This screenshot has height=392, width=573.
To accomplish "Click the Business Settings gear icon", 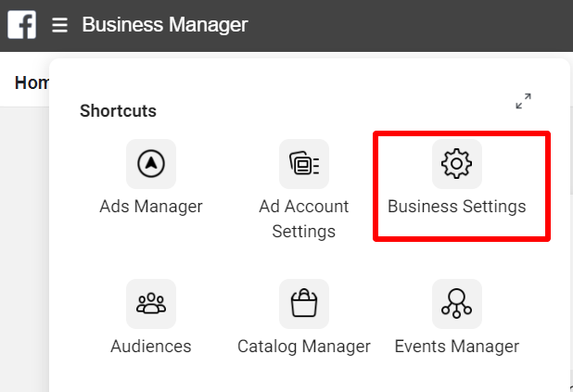I will [457, 164].
